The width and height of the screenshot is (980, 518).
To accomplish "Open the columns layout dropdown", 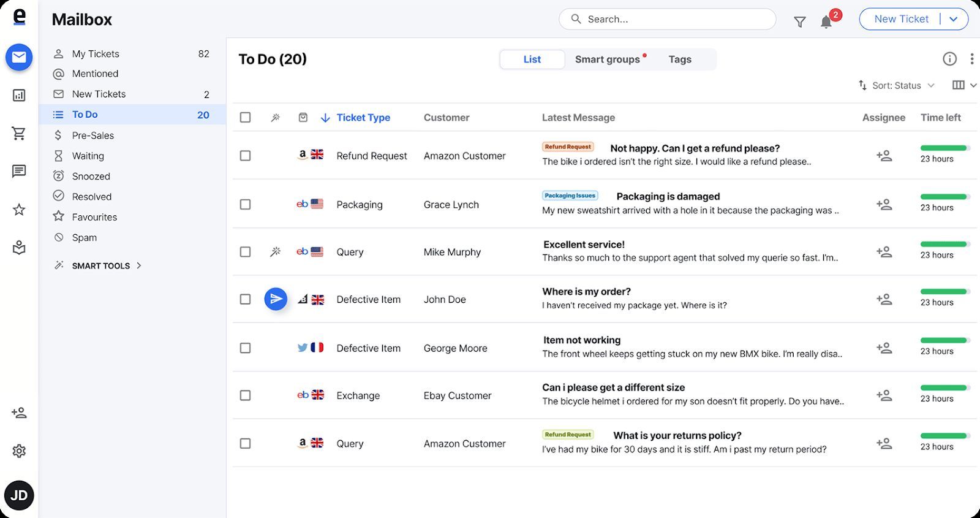I will (965, 85).
